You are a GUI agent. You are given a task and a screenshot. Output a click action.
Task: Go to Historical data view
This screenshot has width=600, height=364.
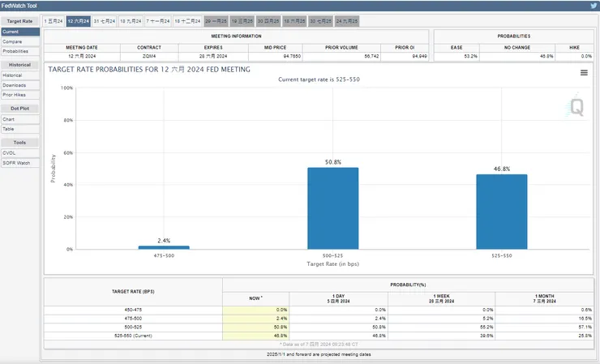pyautogui.click(x=12, y=75)
